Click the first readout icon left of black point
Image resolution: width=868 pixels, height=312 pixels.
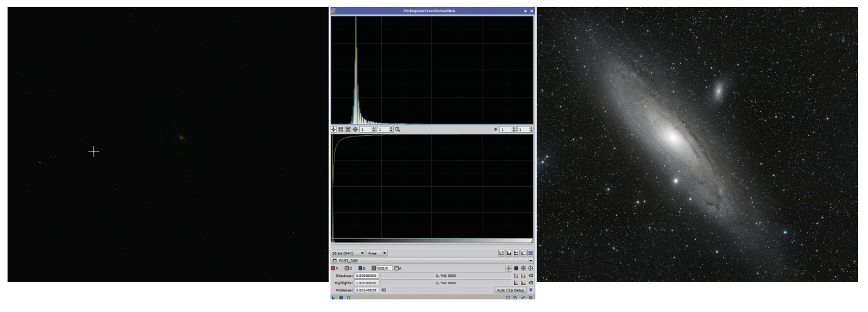[x=509, y=268]
